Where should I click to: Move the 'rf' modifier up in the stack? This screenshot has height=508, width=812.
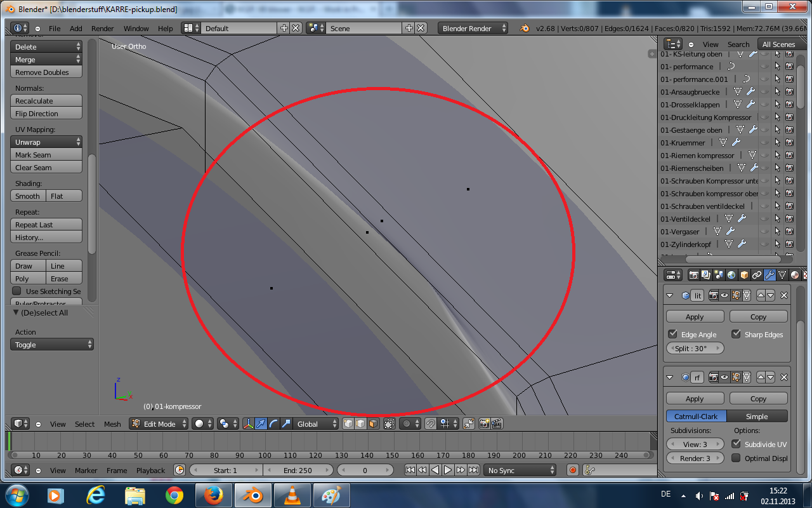coord(761,377)
